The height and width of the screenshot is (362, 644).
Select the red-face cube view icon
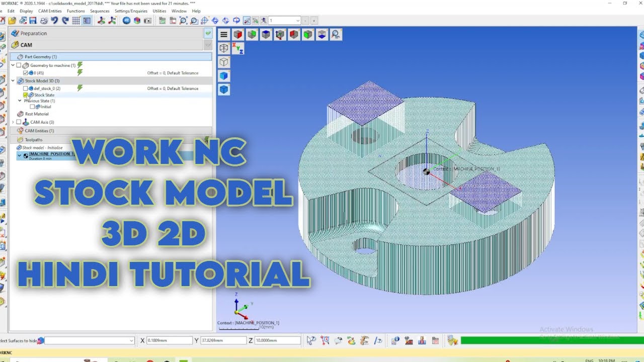point(238,35)
